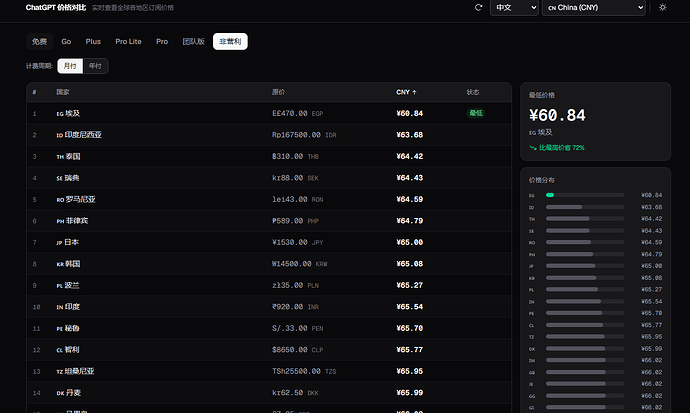
Task: Select the 年付 billing cycle
Action: click(x=95, y=66)
